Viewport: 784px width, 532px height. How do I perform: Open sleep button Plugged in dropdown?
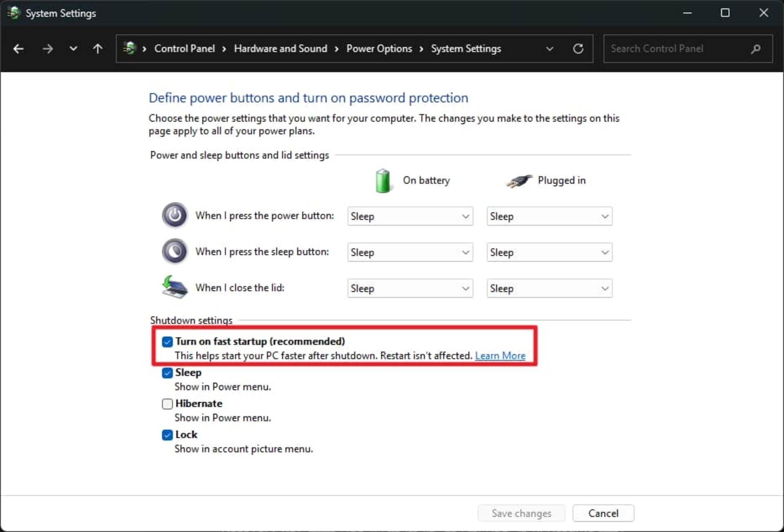tap(549, 252)
